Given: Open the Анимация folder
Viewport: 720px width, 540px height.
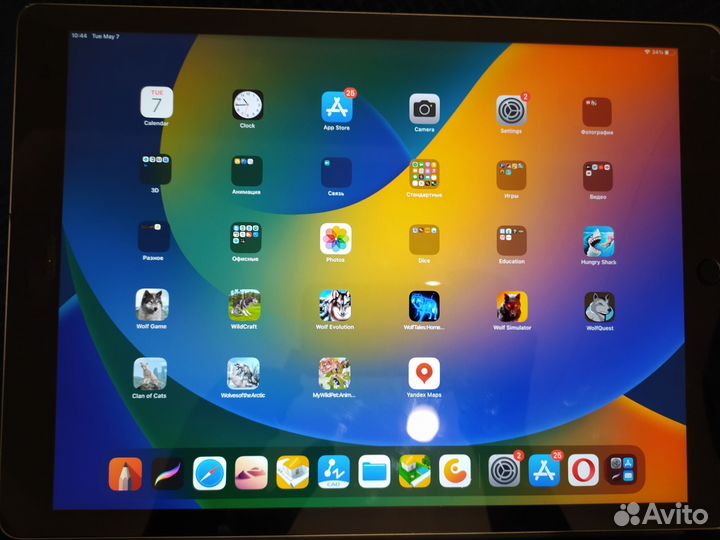Looking at the screenshot, I should coord(247,171).
